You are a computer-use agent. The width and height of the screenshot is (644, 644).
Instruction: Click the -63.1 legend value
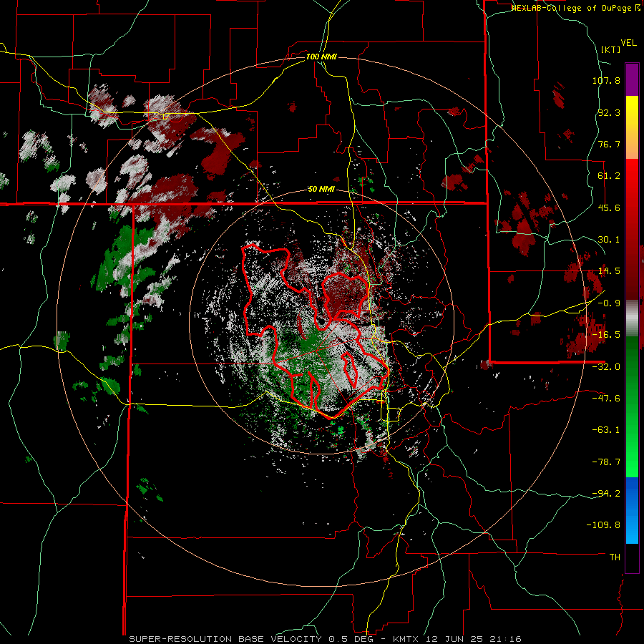click(x=606, y=430)
